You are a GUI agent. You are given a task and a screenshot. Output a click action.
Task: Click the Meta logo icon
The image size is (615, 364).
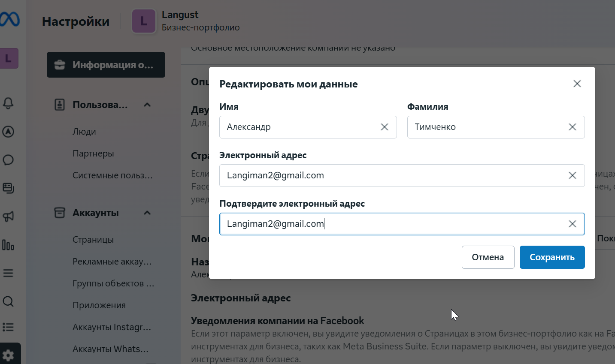[x=9, y=19]
